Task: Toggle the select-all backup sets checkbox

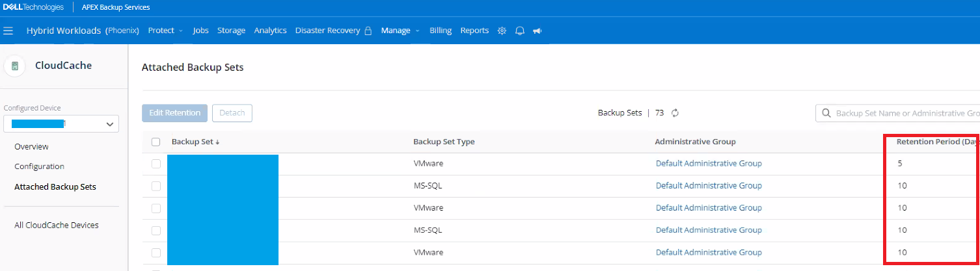Action: (x=156, y=142)
